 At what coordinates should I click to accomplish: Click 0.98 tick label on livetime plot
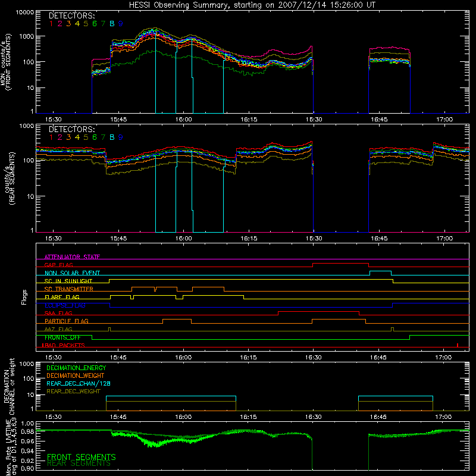(x=27, y=431)
